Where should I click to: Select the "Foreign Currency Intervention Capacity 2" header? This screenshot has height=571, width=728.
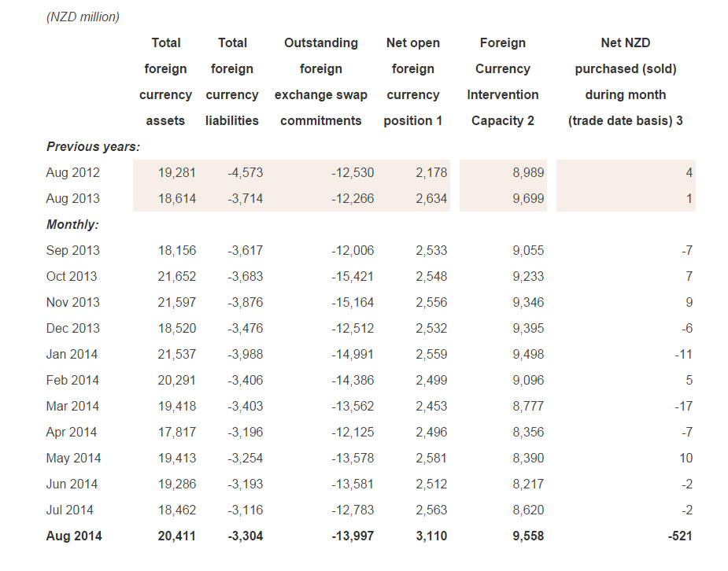(502, 82)
